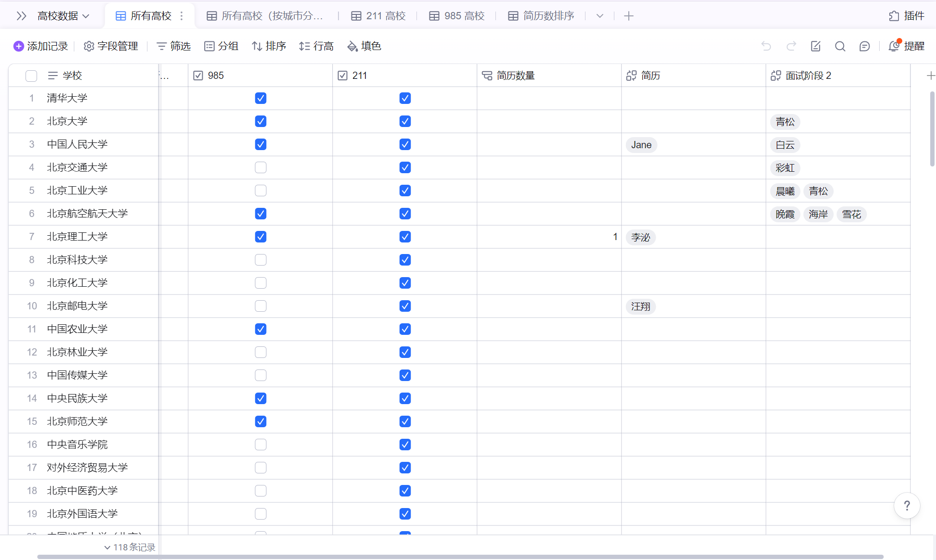936x560 pixels.
Task: Open the help question mark button
Action: 907,506
